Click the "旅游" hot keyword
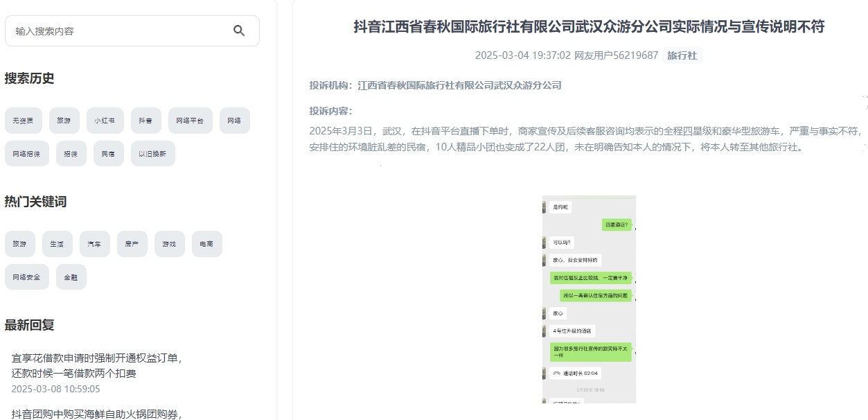The height and width of the screenshot is (420, 868). 20,243
